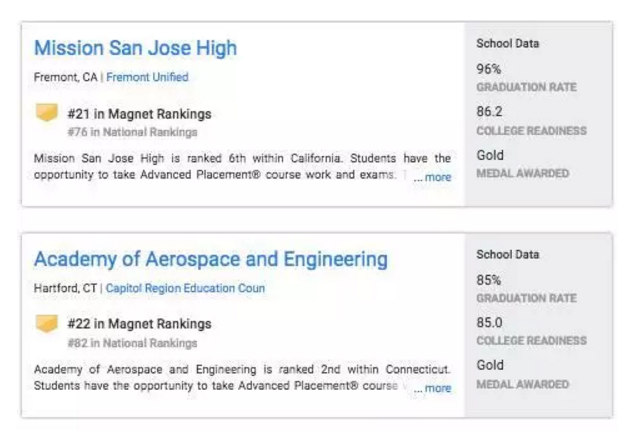
Task: Select the #21 in Magnet Rankings text
Action: click(139, 114)
